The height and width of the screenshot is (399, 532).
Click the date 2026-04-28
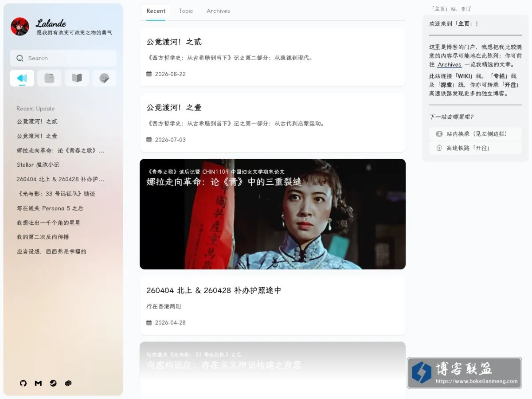pyautogui.click(x=170, y=323)
